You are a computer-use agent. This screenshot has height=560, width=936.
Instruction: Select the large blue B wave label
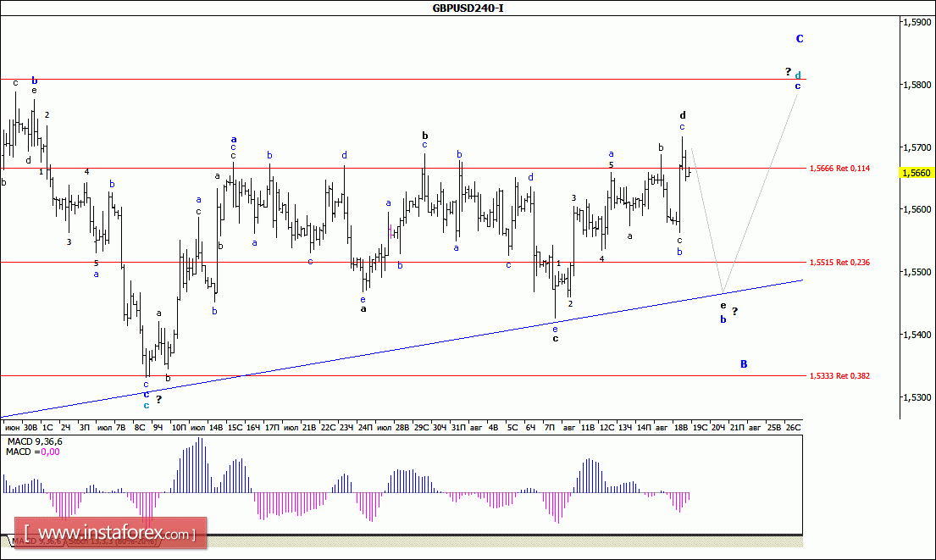pyautogui.click(x=744, y=364)
